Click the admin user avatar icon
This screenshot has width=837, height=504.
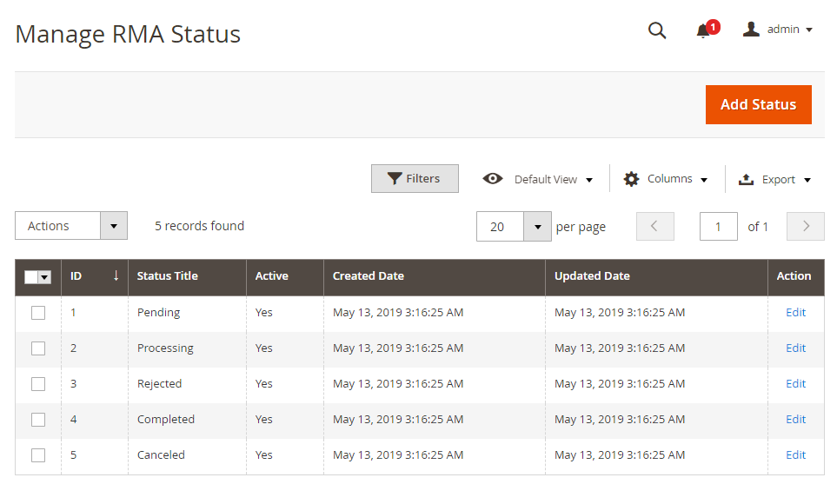751,30
